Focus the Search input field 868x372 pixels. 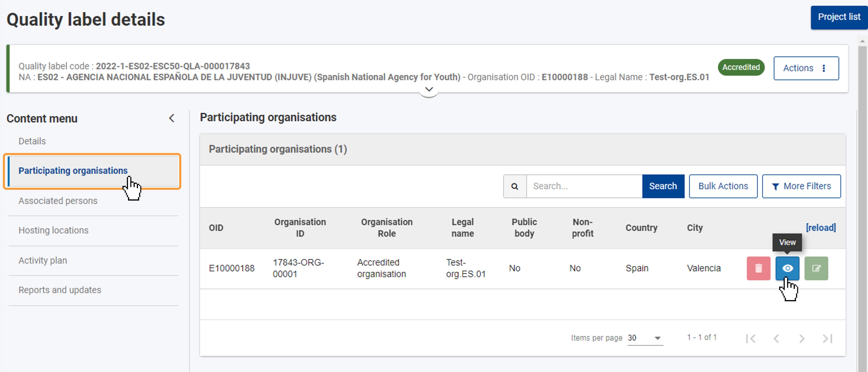coord(584,186)
